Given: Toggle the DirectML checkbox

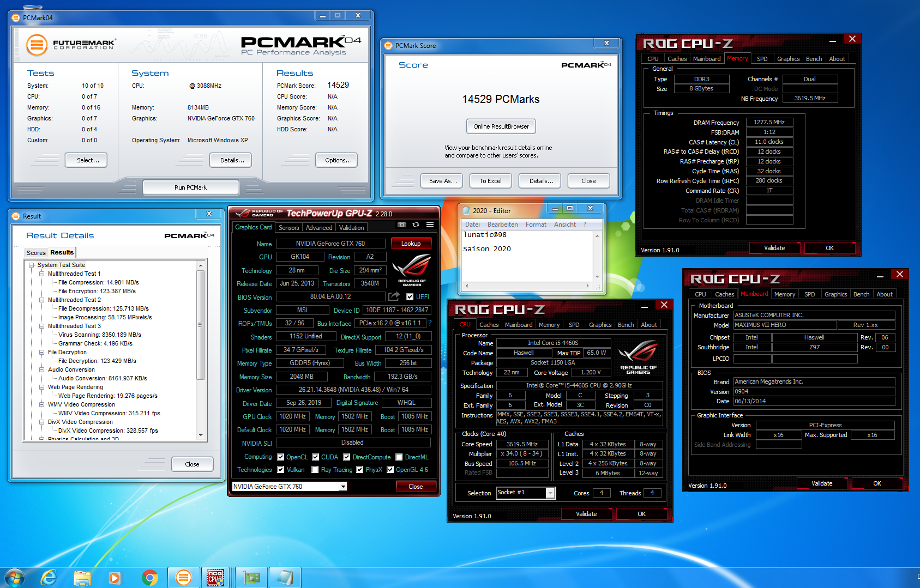Looking at the screenshot, I should [399, 457].
